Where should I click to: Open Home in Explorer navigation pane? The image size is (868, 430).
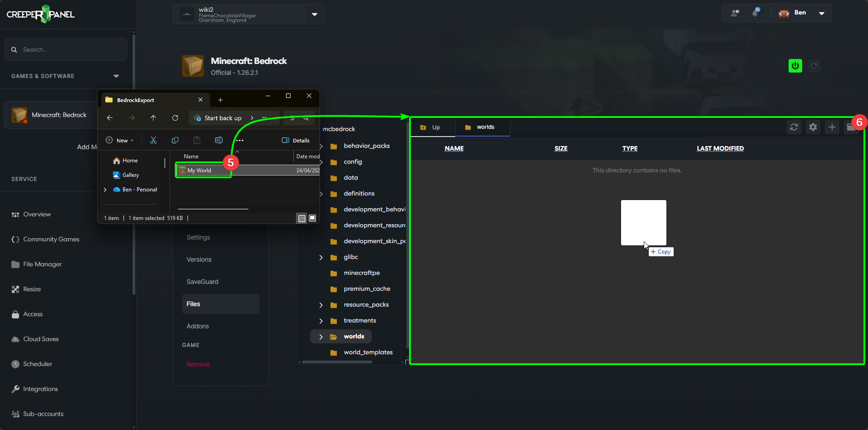pyautogui.click(x=125, y=161)
